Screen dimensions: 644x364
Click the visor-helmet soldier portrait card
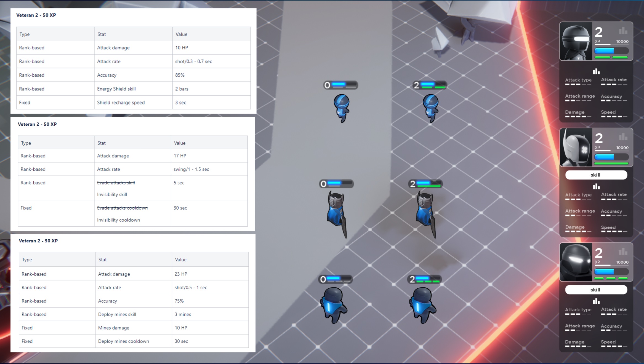pos(576,42)
